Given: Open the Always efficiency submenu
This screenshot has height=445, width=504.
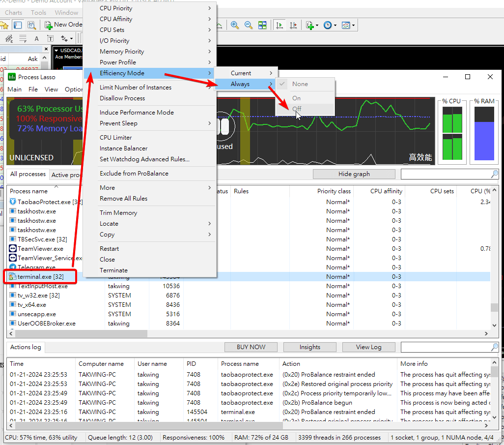Looking at the screenshot, I should (x=246, y=84).
